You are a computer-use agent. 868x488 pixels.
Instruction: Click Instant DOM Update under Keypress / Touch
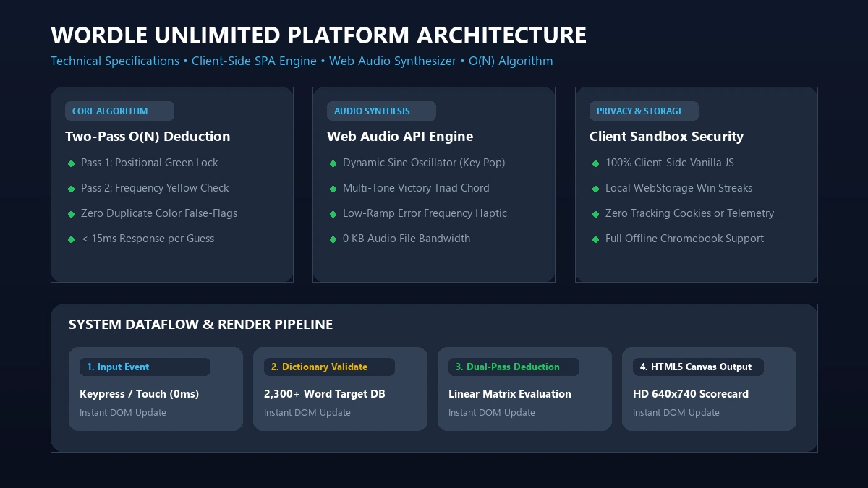(x=123, y=413)
